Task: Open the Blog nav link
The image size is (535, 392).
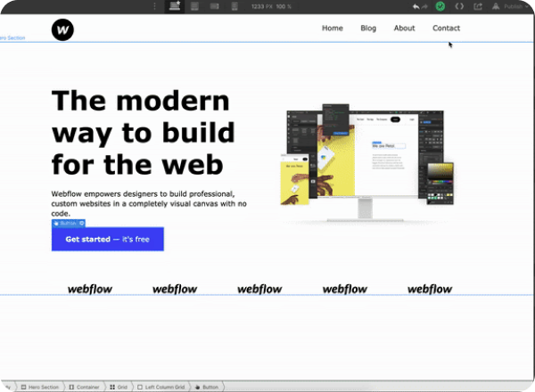Action: coord(368,28)
